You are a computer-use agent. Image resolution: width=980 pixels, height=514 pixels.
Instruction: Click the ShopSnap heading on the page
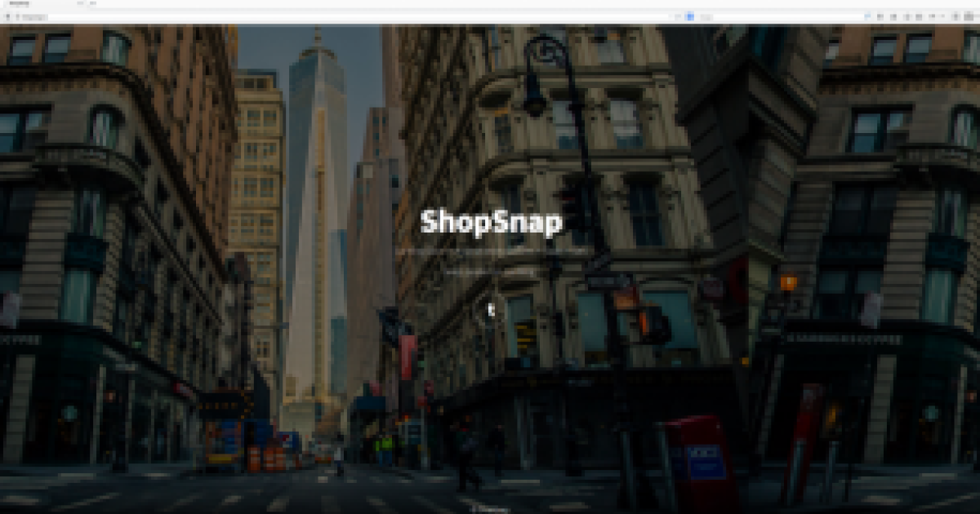tap(491, 223)
